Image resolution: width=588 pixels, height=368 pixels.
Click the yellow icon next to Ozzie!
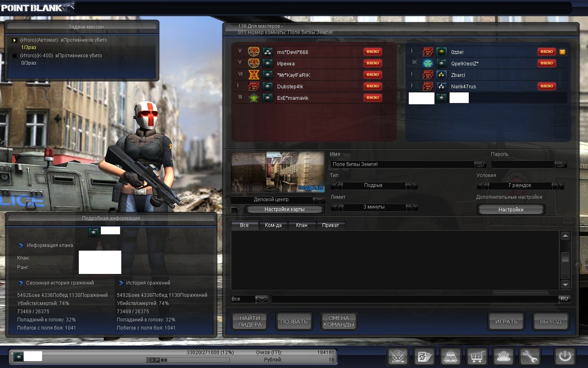562,52
